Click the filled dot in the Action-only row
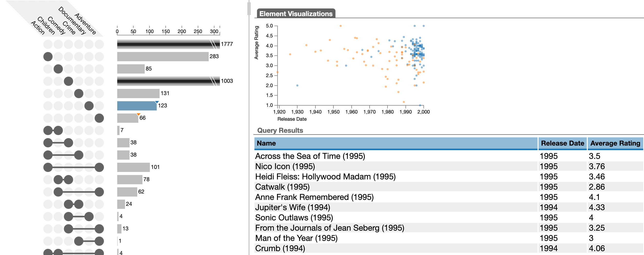Viewport: 644px width, 255px height. point(48,57)
